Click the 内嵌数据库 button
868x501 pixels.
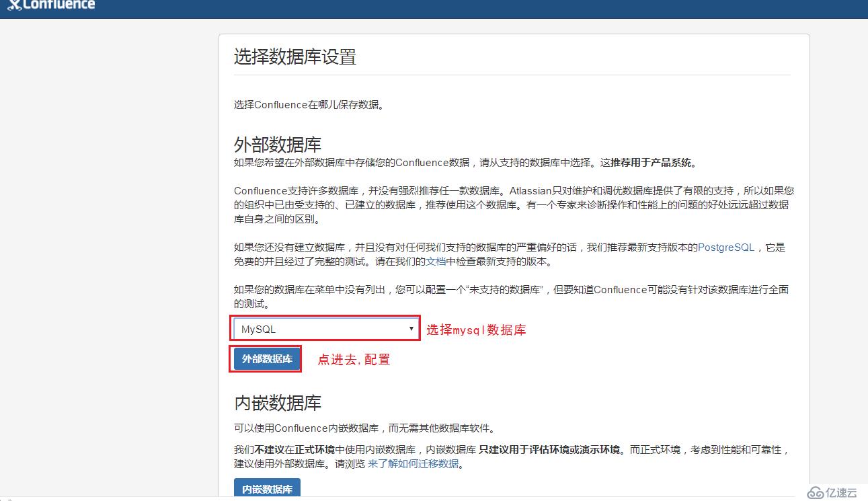click(267, 489)
